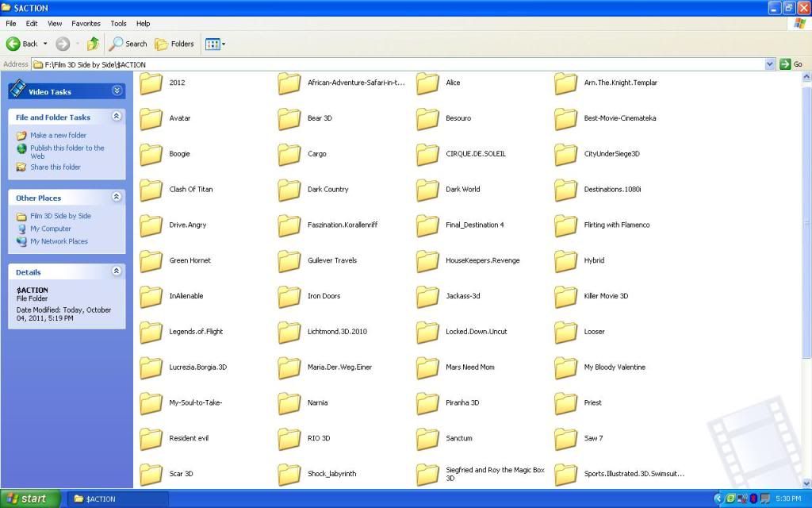The image size is (812, 508).
Task: Open the Favorites menu
Action: pos(86,23)
